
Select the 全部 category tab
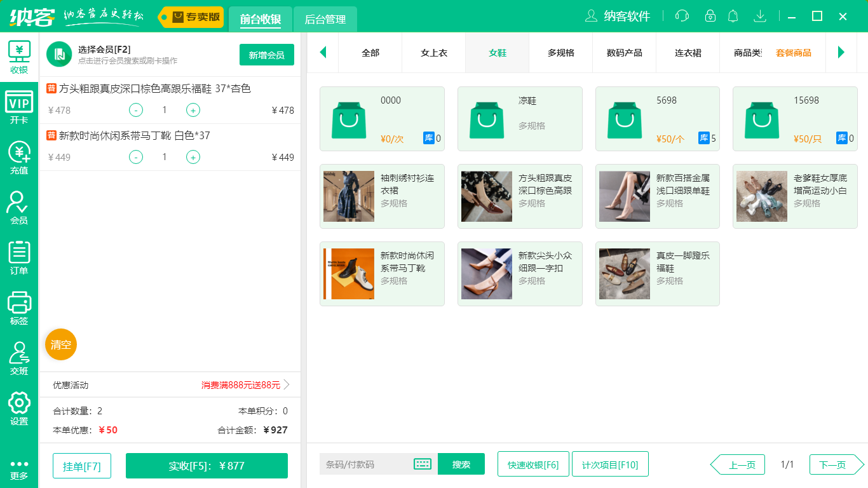click(x=370, y=53)
